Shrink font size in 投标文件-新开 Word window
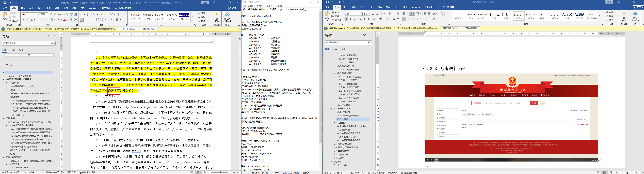The width and height of the screenshot is (644, 174). 377,14
